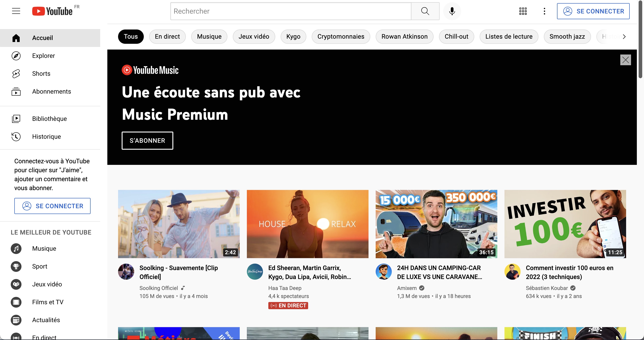644x340 pixels.
Task: Select the En direct filter chip
Action: pos(167,37)
